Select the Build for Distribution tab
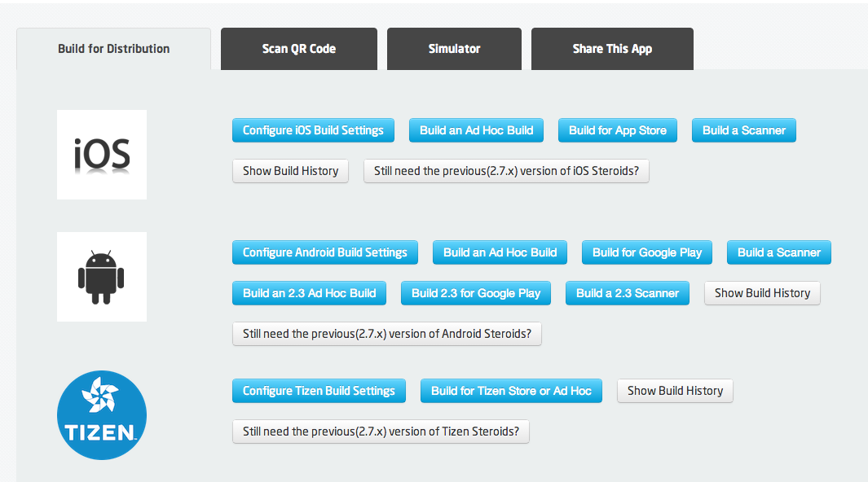Screen dimensions: 868x482 [x=113, y=49]
